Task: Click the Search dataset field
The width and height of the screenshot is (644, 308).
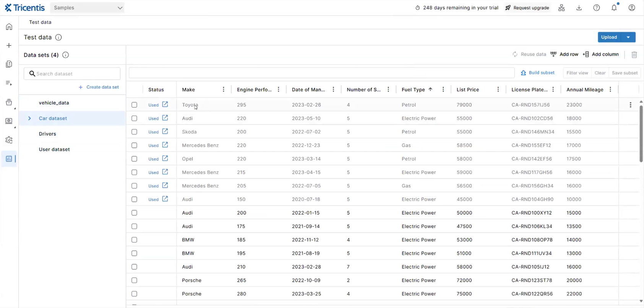Action: point(72,73)
